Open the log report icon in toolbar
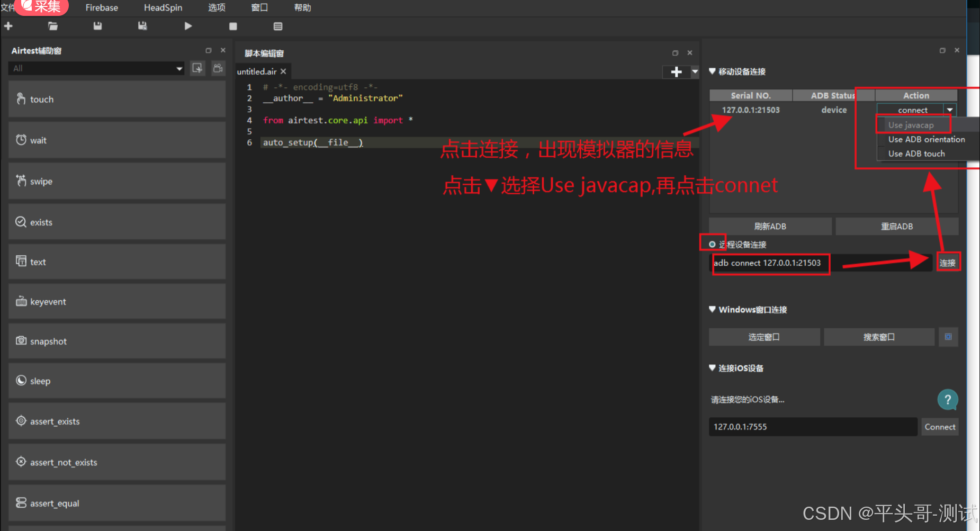This screenshot has width=980, height=531. pyautogui.click(x=278, y=26)
